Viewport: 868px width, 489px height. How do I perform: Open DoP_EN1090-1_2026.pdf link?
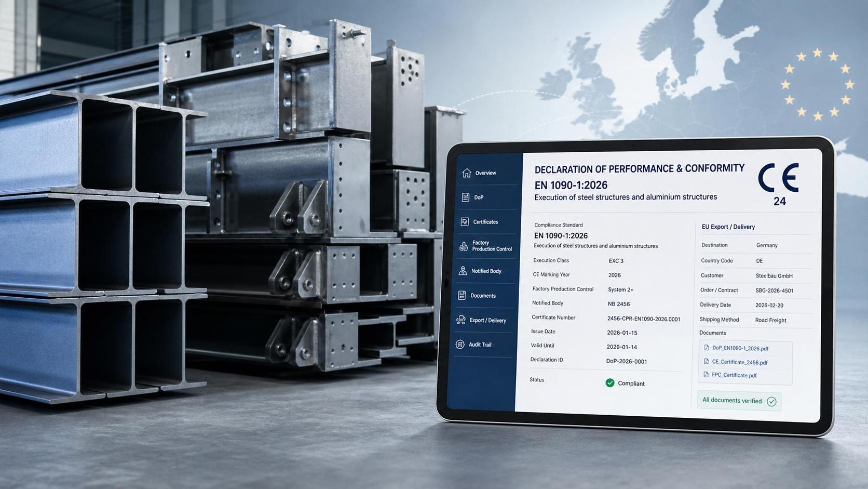[x=740, y=348]
